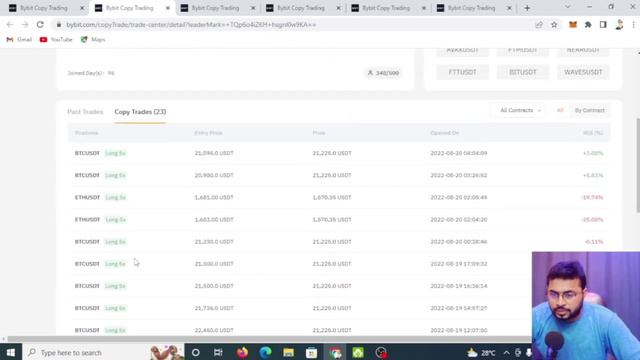Screen dimensions: 640x360
Task: Click the microphone tray icon
Action: (528, 352)
